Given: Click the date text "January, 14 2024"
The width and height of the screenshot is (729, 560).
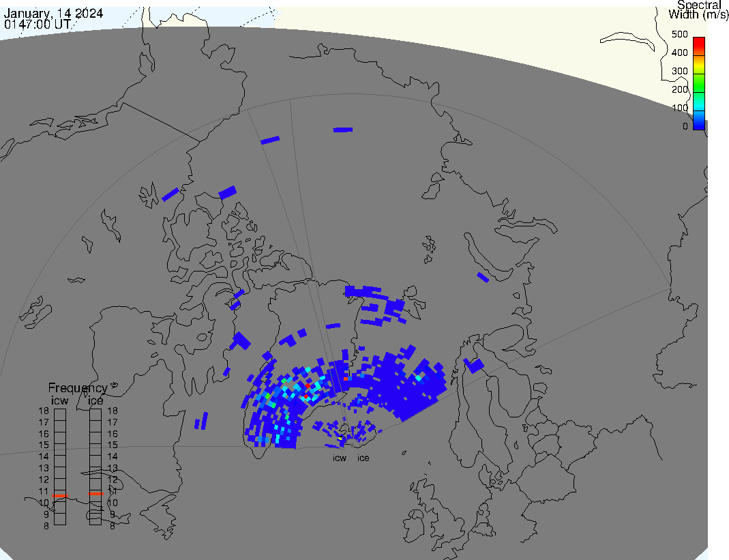Looking at the screenshot, I should click(53, 13).
